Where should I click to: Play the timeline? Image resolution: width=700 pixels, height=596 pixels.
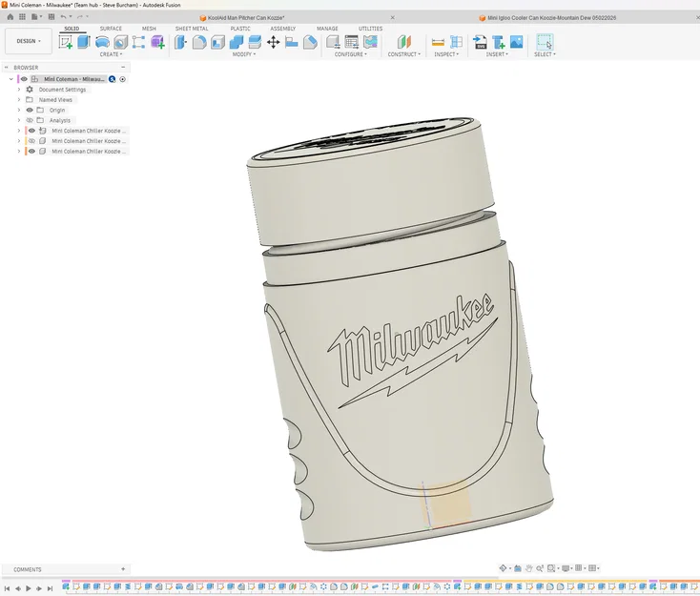(29, 589)
